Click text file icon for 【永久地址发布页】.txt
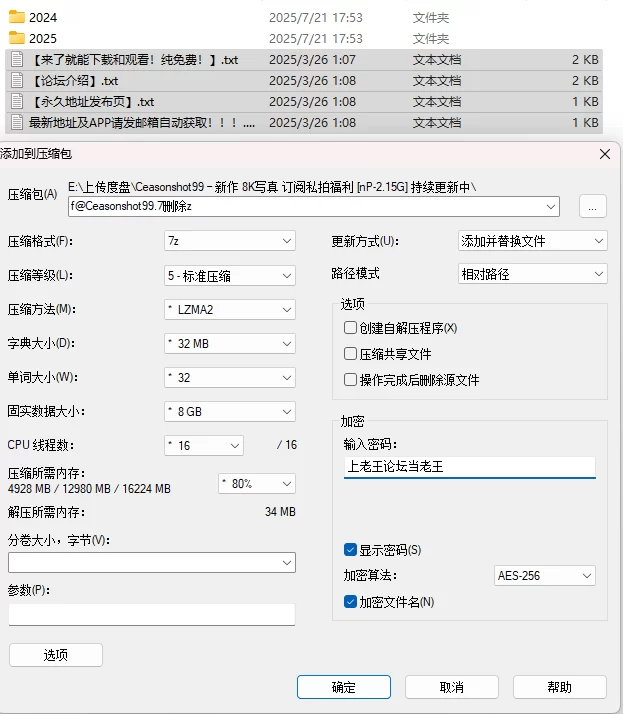 (17, 102)
